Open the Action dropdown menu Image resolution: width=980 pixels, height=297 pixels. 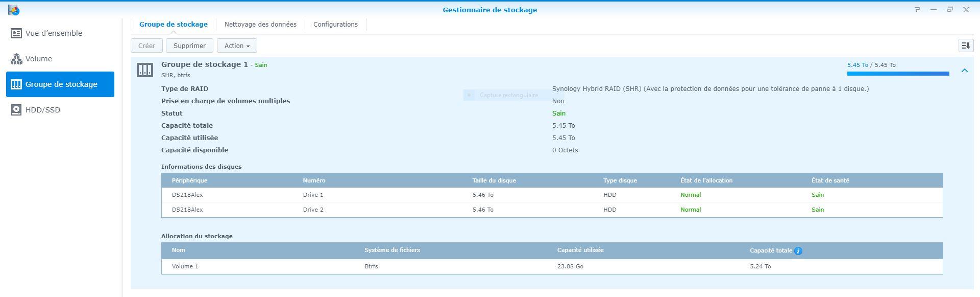(x=237, y=45)
